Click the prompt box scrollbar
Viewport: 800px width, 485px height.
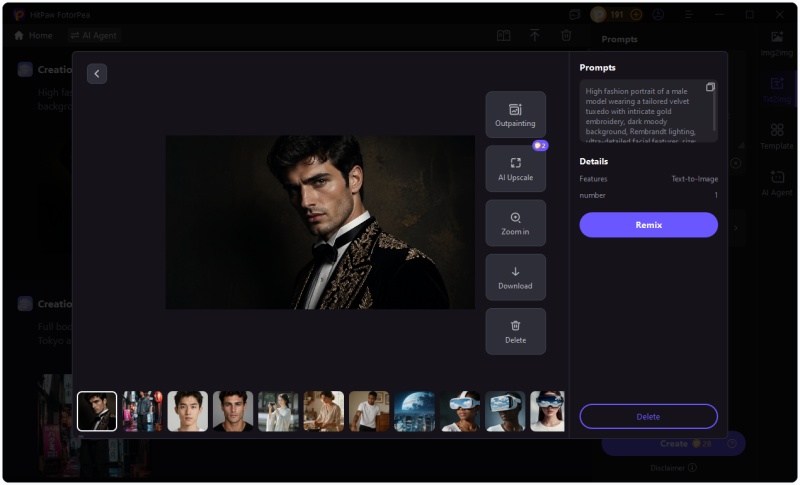click(714, 107)
